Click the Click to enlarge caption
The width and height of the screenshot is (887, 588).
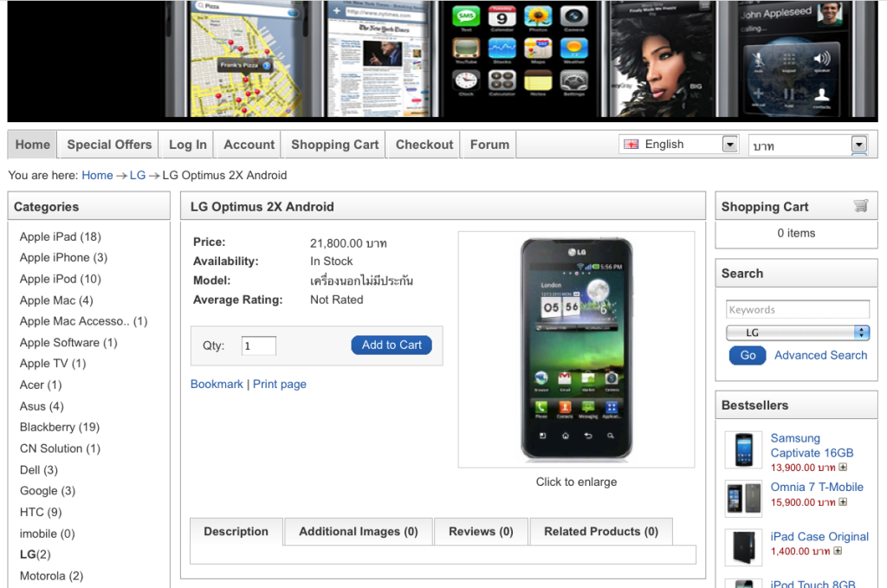point(576,481)
